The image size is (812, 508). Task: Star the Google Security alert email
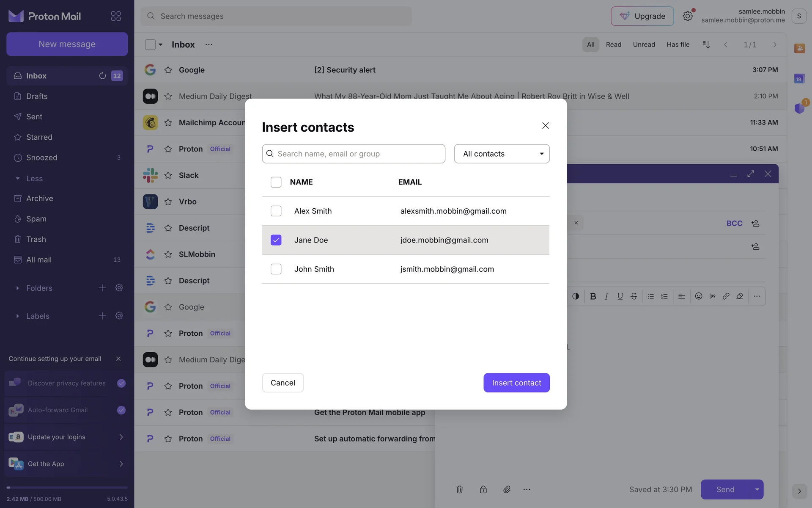(168, 70)
